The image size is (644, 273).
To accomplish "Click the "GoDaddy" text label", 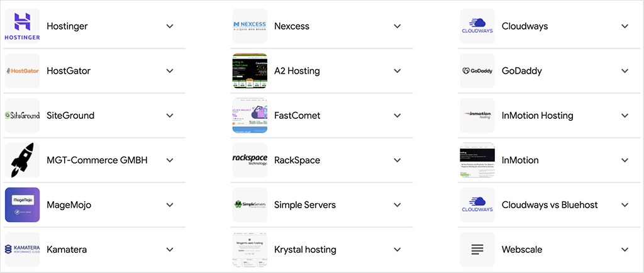I will tap(521, 70).
